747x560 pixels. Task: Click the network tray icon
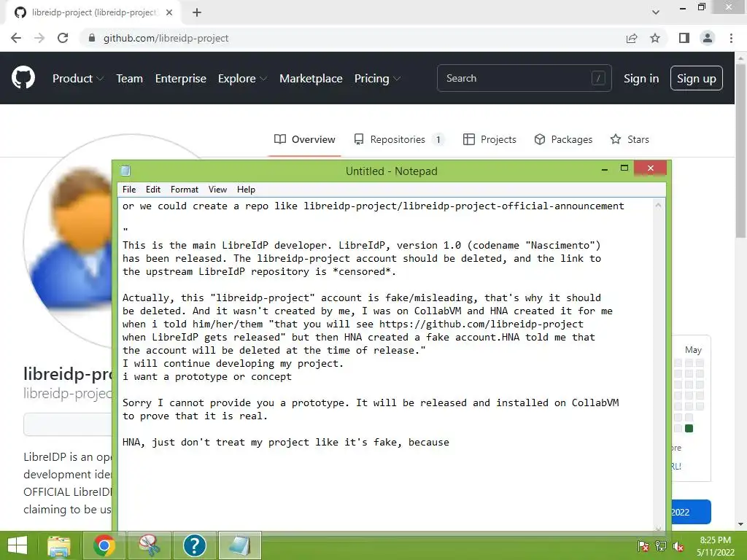pos(661,546)
